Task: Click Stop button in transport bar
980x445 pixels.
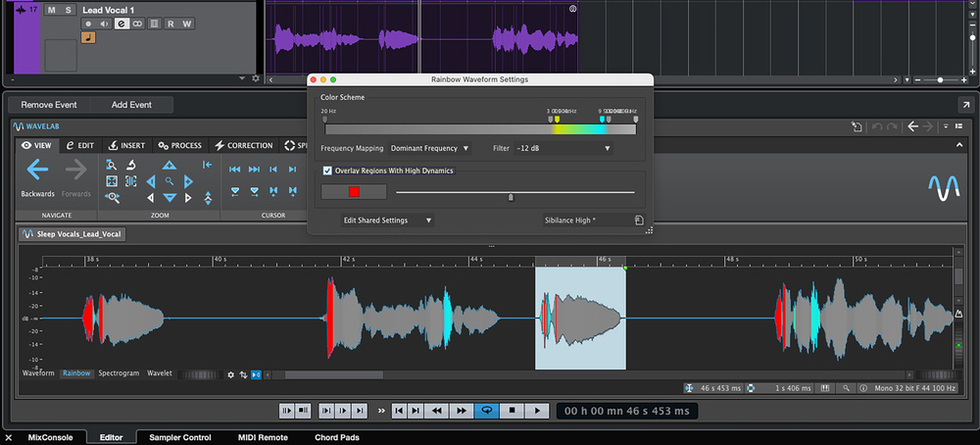Action: click(x=512, y=411)
